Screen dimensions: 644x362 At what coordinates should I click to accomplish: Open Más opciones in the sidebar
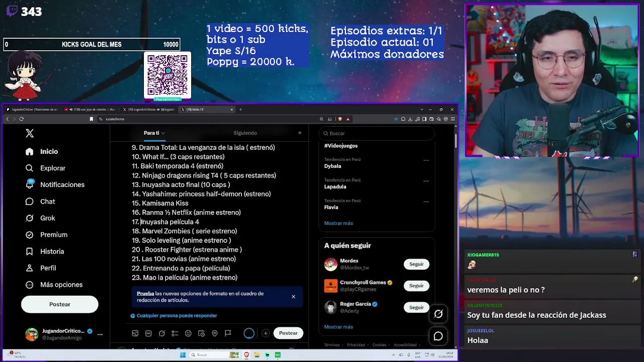pyautogui.click(x=54, y=285)
